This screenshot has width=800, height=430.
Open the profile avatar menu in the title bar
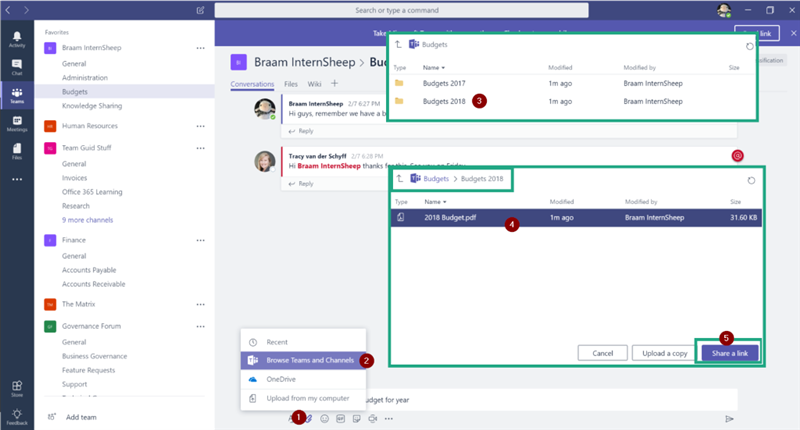point(723,10)
